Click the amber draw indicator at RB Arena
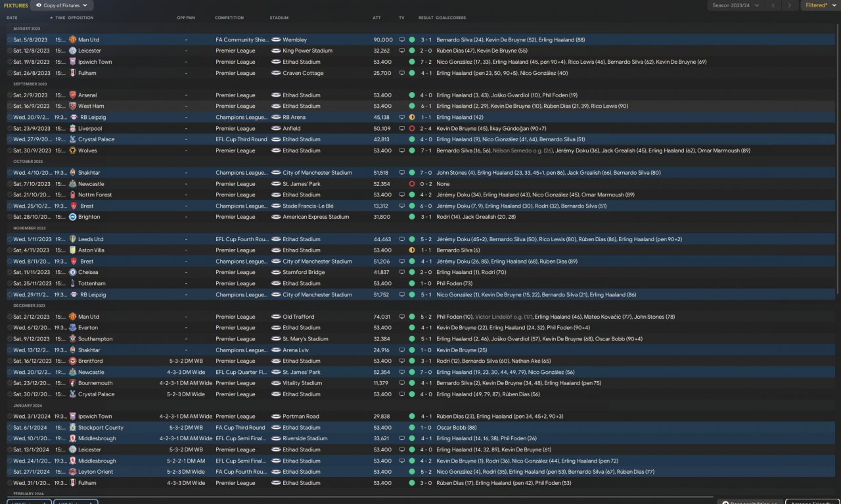Viewport: 841px width, 504px height. tap(412, 117)
